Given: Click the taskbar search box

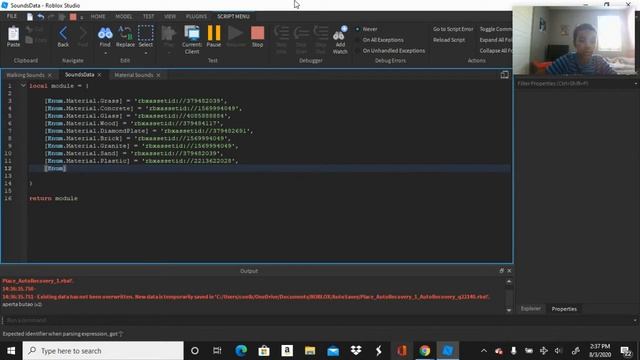Looking at the screenshot, I should pos(103,351).
